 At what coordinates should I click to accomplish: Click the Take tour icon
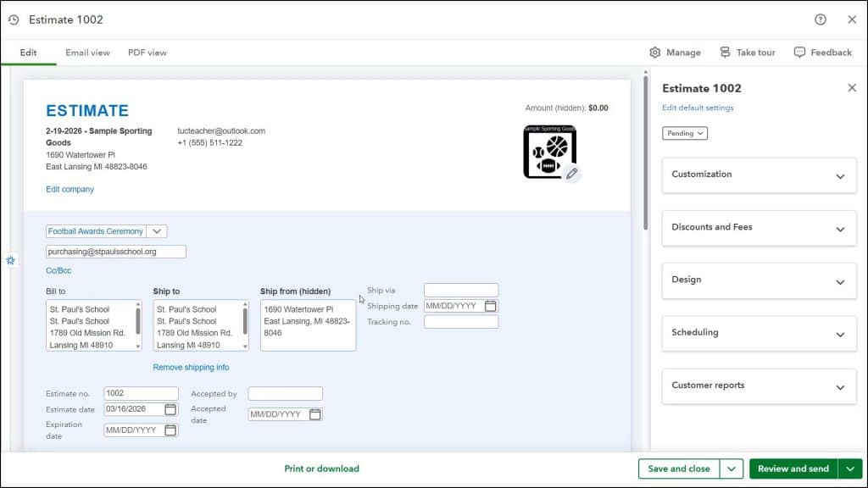[x=725, y=52]
